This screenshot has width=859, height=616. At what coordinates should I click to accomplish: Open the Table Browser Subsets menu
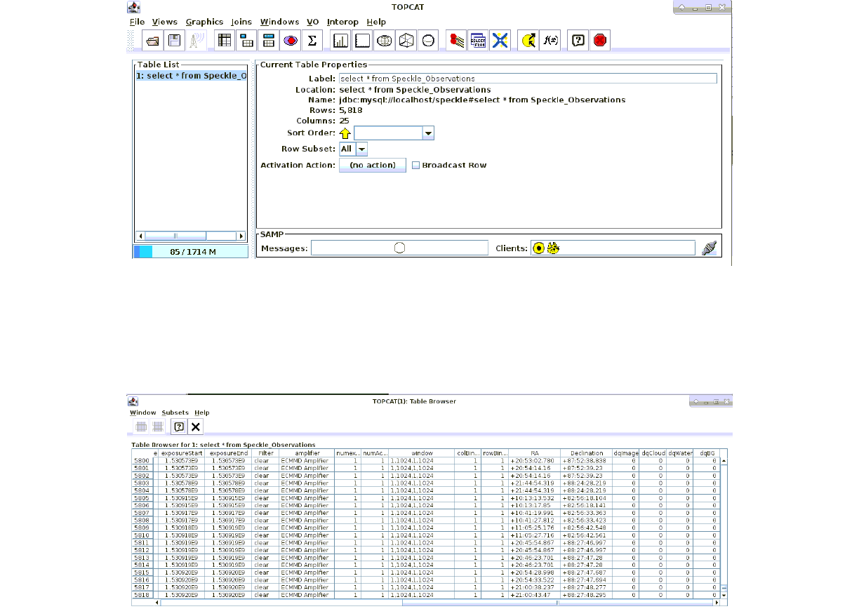click(175, 413)
